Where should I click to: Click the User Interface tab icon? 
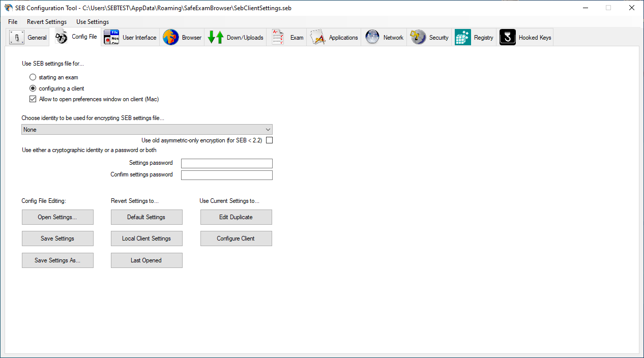pyautogui.click(x=111, y=37)
